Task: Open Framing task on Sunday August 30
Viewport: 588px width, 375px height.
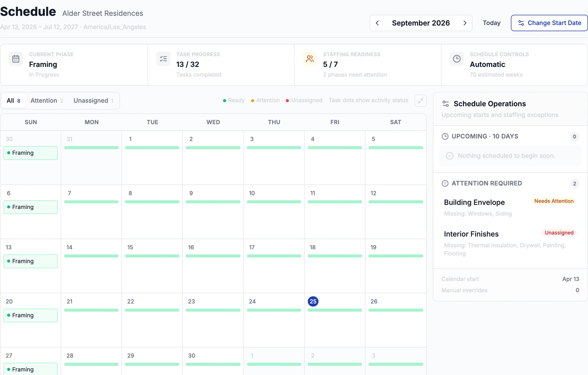Action: click(30, 153)
